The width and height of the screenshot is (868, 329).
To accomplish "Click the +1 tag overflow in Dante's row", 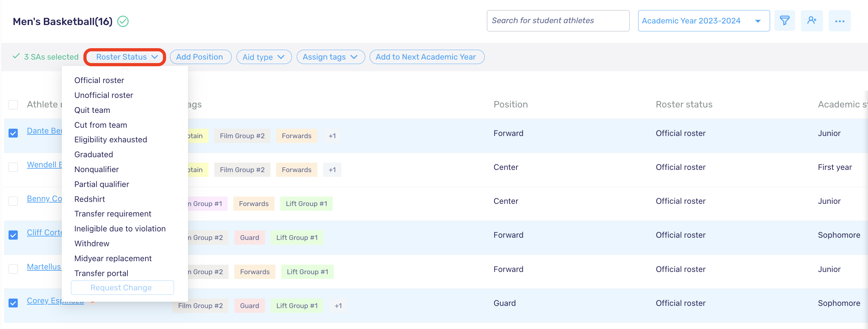I will point(332,136).
